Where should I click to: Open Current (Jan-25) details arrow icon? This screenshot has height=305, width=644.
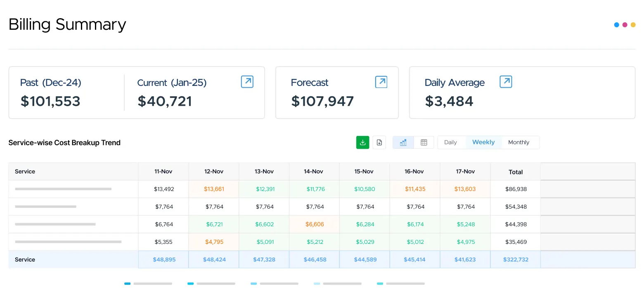click(247, 82)
